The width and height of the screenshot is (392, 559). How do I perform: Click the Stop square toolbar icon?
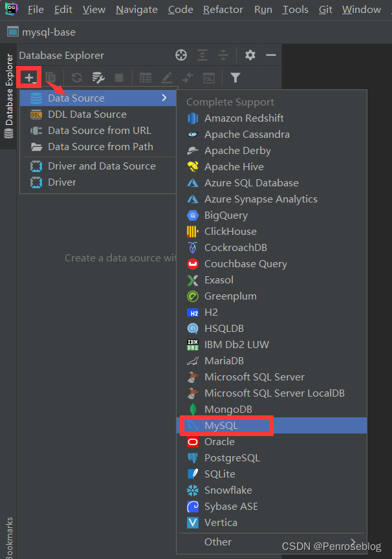(x=119, y=78)
